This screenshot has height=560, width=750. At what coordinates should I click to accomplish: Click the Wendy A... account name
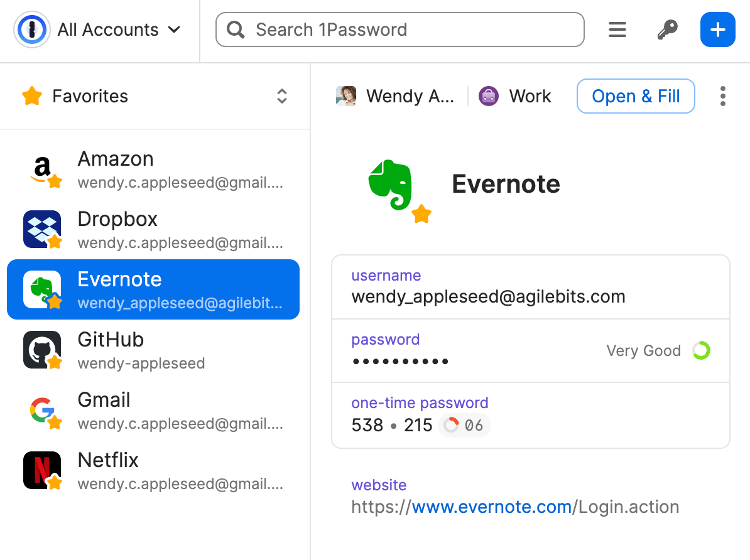(x=410, y=96)
